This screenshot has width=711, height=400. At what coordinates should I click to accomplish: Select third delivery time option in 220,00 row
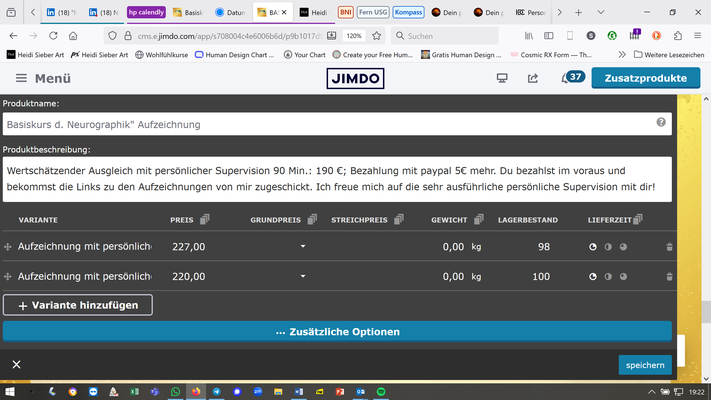[x=623, y=276]
